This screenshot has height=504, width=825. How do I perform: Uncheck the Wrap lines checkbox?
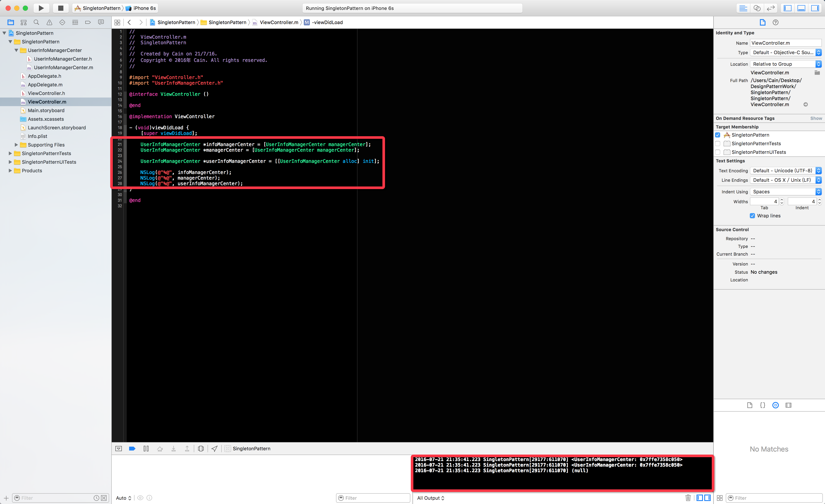[752, 216]
